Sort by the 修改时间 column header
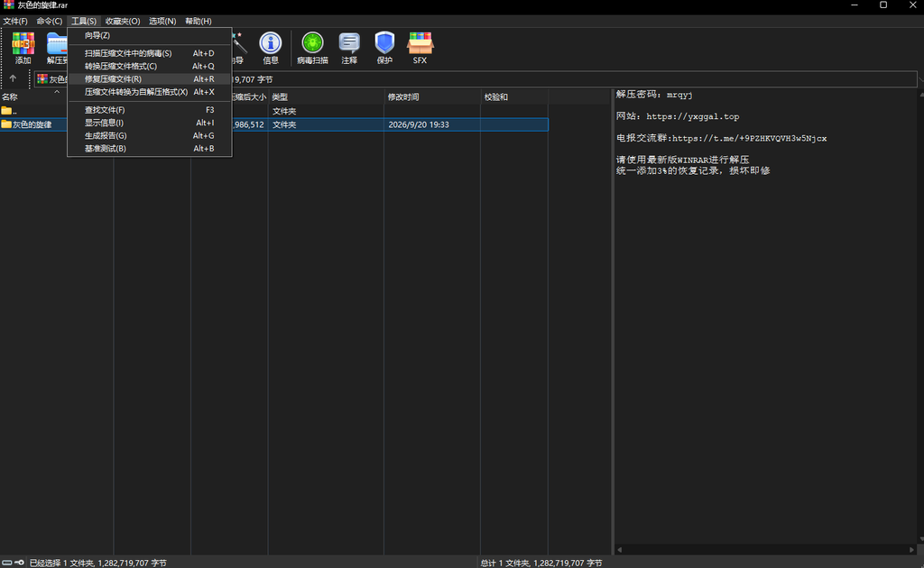The height and width of the screenshot is (568, 924). point(432,97)
